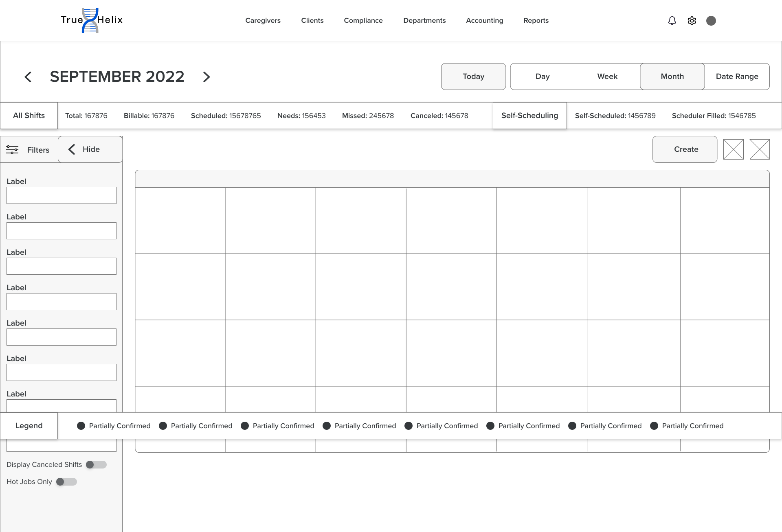Click the second Label input field
Image resolution: width=782 pixels, height=532 pixels.
coord(62,231)
